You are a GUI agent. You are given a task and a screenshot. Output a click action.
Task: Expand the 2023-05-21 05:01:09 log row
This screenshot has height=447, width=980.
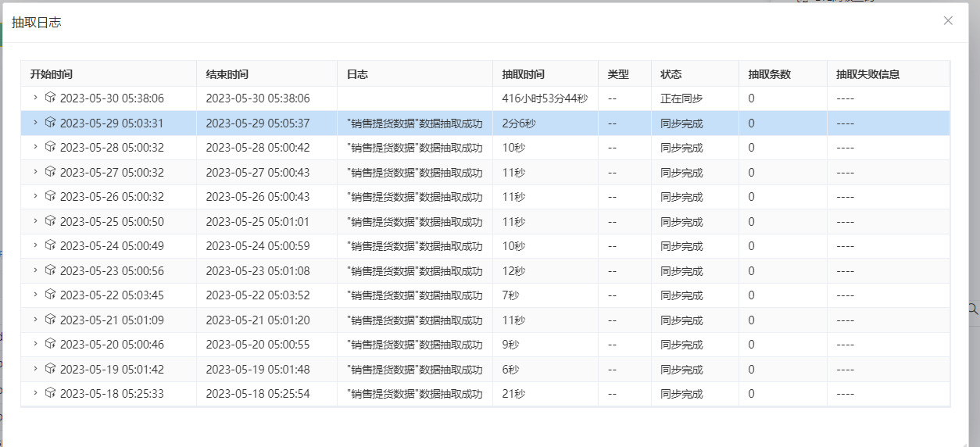tap(35, 320)
